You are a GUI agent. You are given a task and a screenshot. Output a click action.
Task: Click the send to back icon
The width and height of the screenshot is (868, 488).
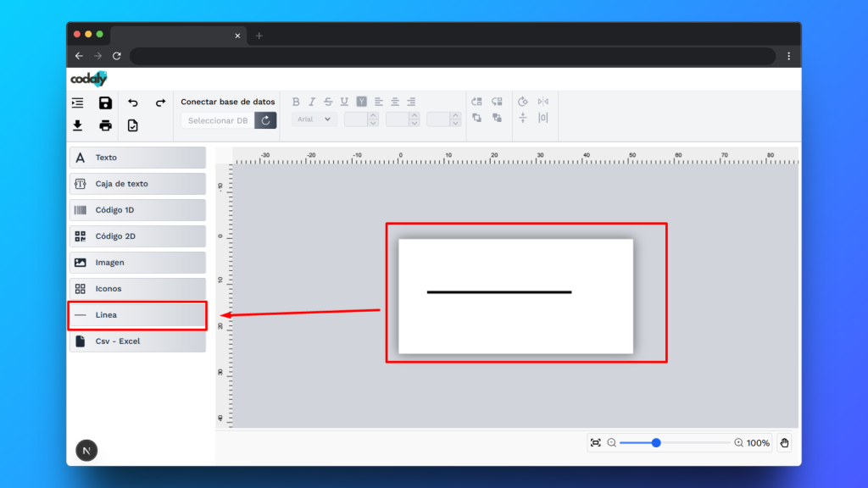click(497, 118)
